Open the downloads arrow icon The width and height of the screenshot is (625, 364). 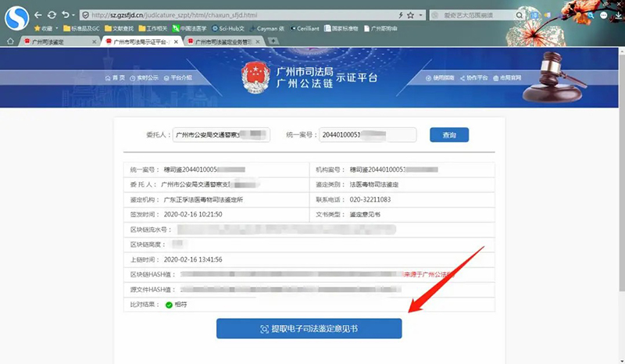(619, 15)
